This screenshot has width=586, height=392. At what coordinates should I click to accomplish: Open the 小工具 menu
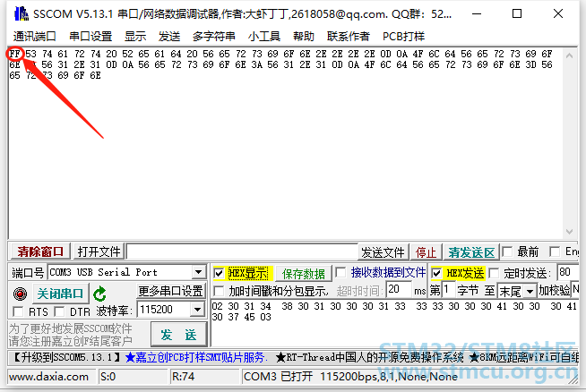pos(264,37)
